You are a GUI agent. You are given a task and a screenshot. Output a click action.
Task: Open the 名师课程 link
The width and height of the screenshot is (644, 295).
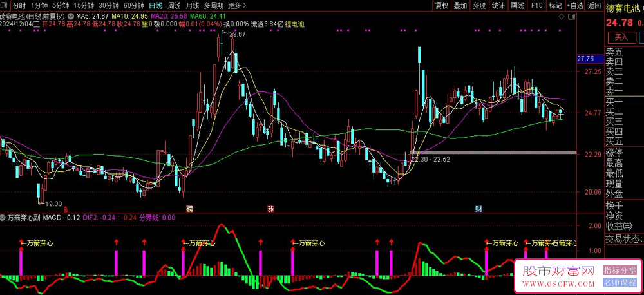click(x=618, y=283)
